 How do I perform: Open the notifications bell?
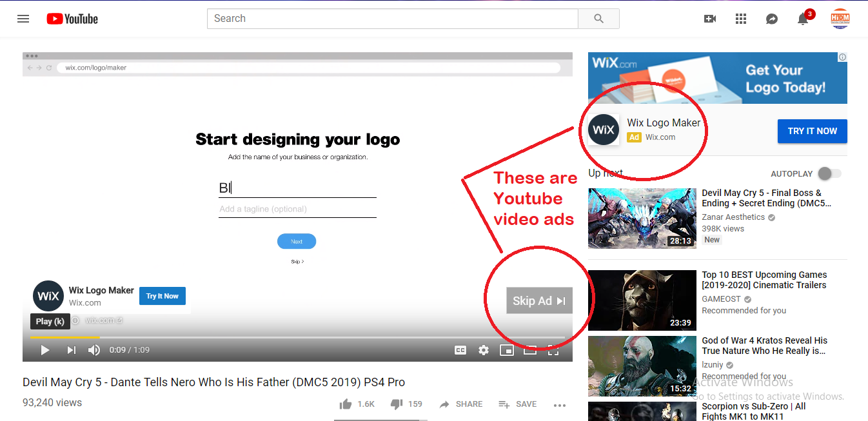(x=803, y=19)
